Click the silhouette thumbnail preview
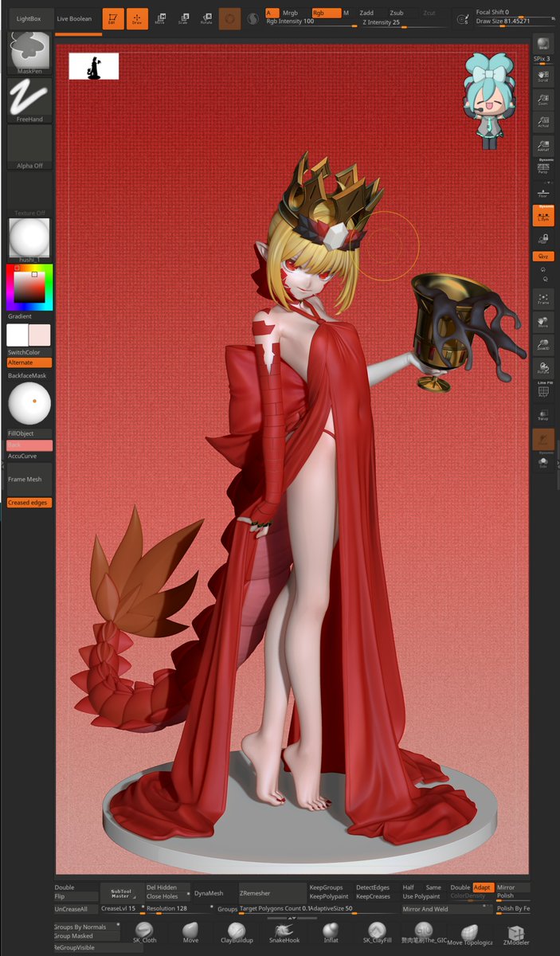The width and height of the screenshot is (560, 956). tap(94, 66)
